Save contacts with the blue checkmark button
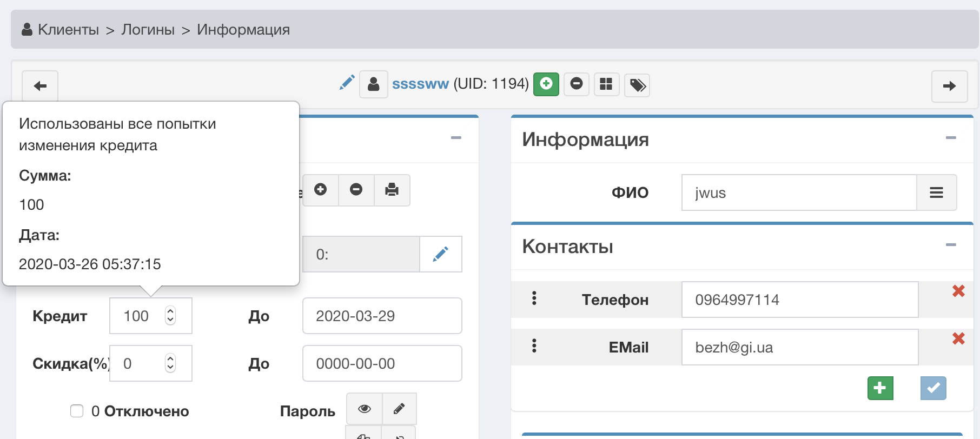Image resolution: width=980 pixels, height=439 pixels. [933, 388]
